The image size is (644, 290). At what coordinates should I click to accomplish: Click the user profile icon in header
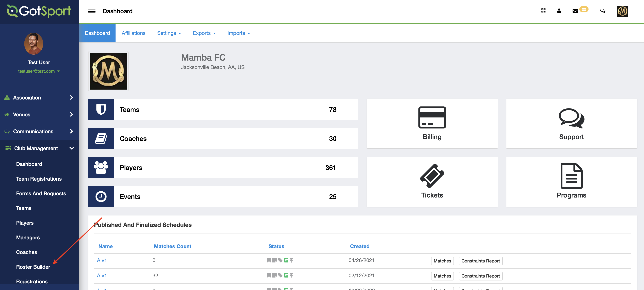559,11
